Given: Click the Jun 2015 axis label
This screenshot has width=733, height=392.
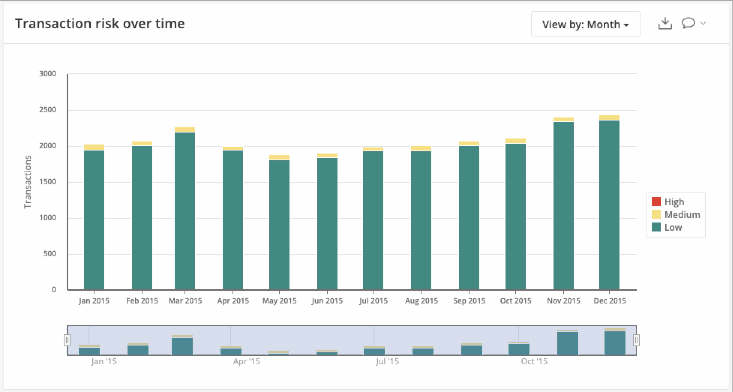Looking at the screenshot, I should click(327, 301).
